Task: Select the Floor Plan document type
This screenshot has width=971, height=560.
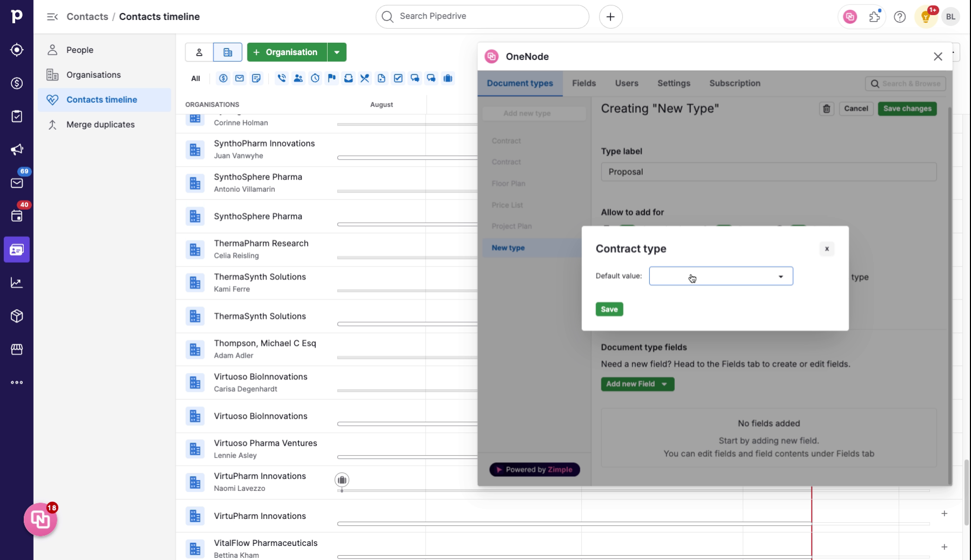Action: (x=508, y=183)
